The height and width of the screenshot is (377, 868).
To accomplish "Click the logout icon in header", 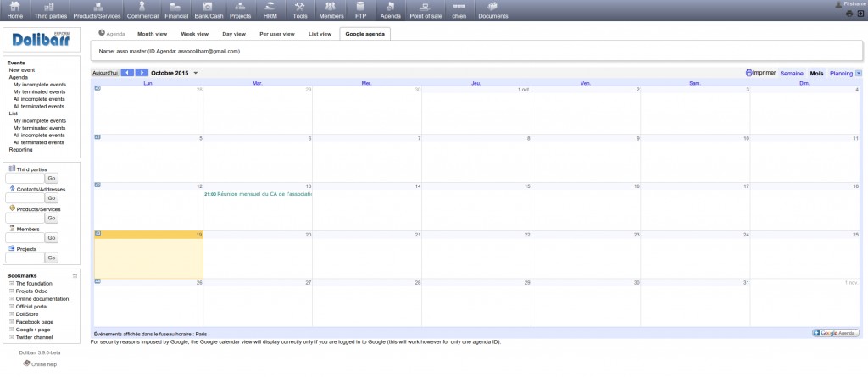I will [x=861, y=14].
